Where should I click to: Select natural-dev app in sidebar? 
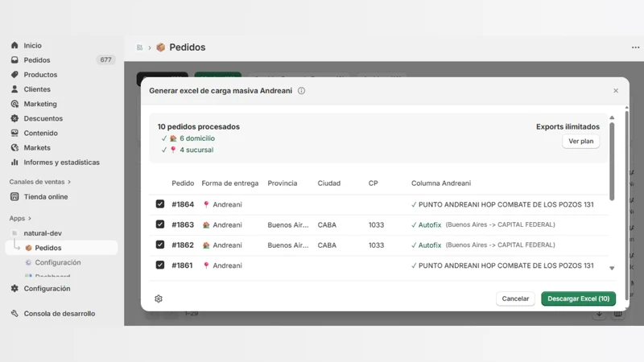pos(43,233)
